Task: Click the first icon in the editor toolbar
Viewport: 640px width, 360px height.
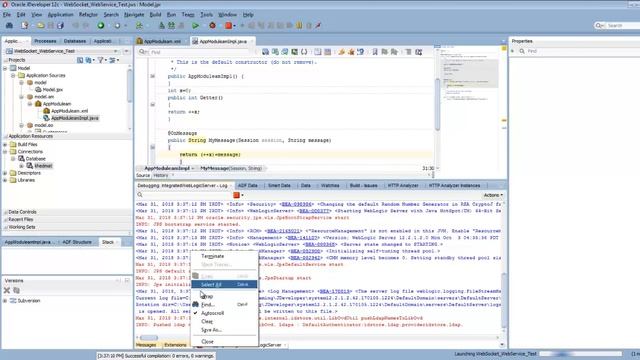Action: pos(265,52)
